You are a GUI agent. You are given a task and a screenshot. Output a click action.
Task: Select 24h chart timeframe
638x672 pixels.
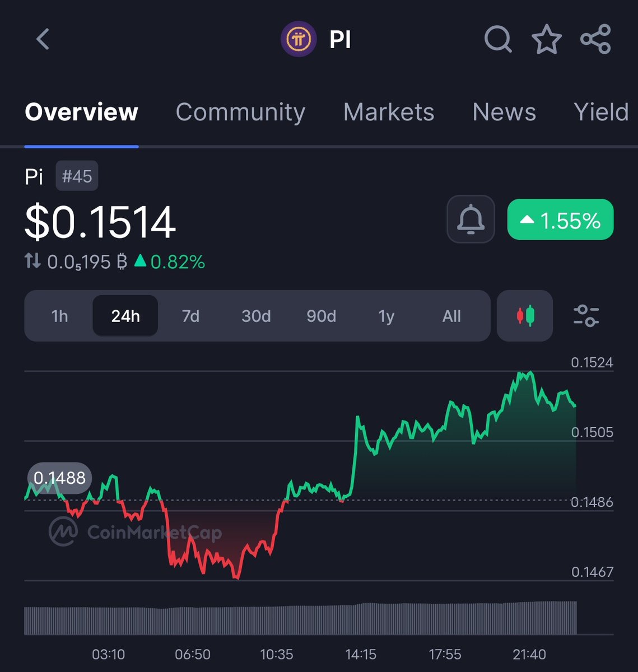[125, 316]
